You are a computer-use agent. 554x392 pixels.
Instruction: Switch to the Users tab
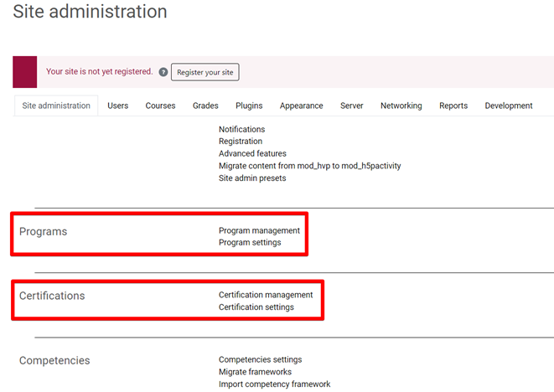[x=118, y=106]
